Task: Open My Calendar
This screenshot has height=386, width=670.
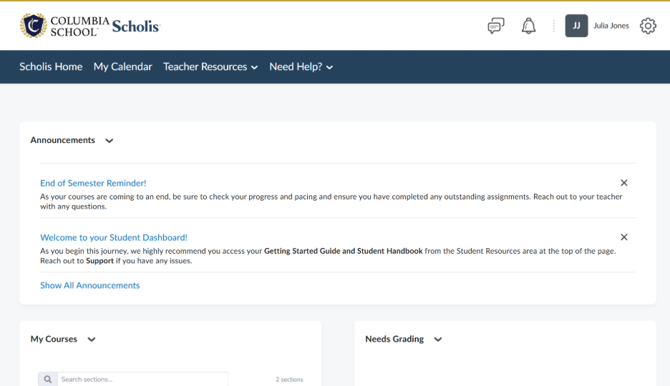Action: tap(123, 67)
